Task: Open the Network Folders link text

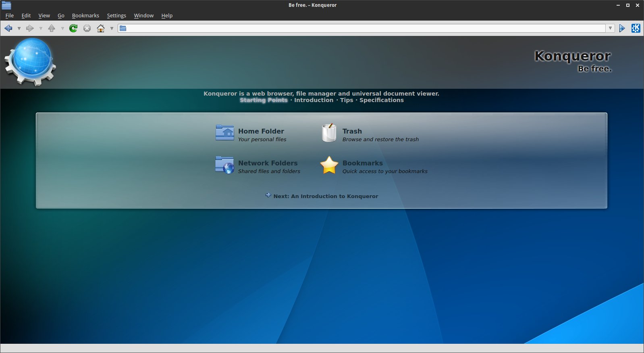Action: tap(268, 163)
